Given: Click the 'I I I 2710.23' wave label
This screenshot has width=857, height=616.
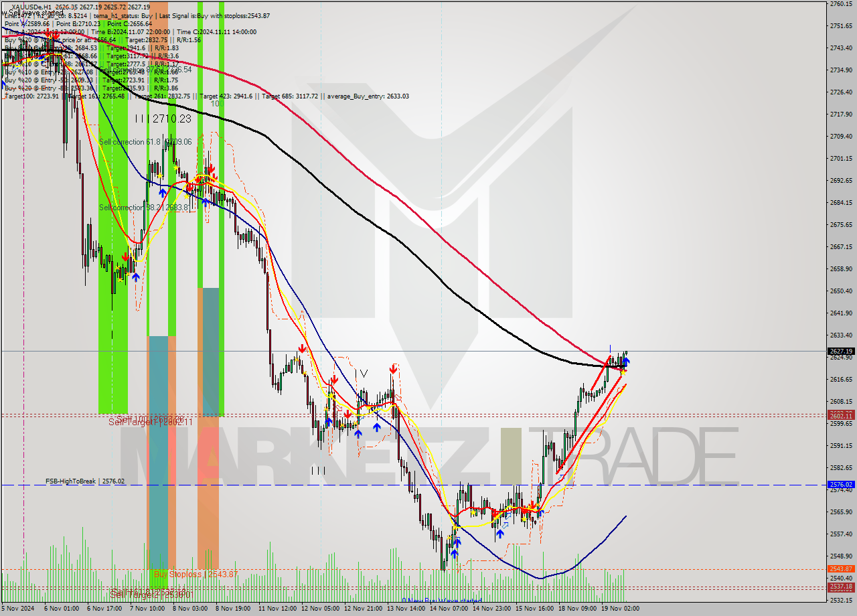Looking at the screenshot, I should (x=162, y=119).
